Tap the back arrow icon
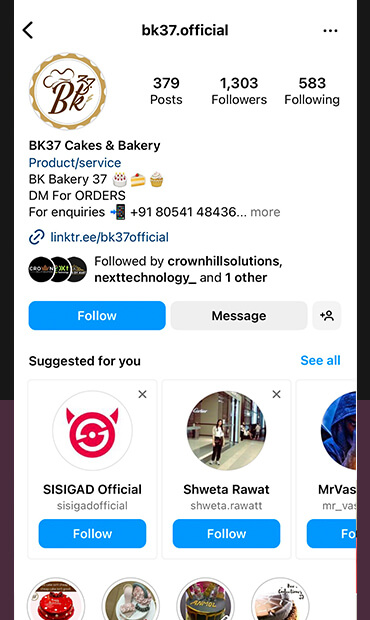This screenshot has height=620, width=370. coord(28,30)
